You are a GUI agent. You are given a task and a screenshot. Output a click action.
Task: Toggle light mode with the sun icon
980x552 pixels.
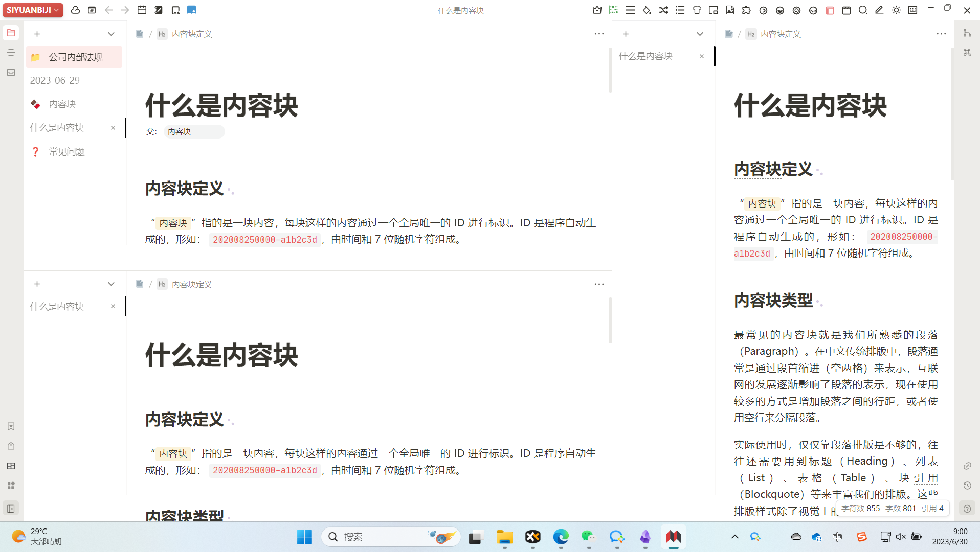pyautogui.click(x=896, y=10)
